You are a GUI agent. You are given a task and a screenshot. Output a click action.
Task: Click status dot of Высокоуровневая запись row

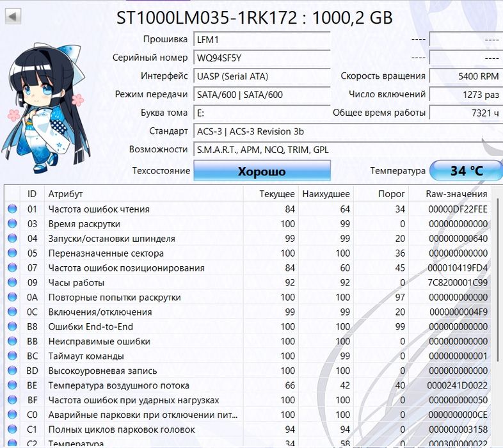(x=12, y=371)
